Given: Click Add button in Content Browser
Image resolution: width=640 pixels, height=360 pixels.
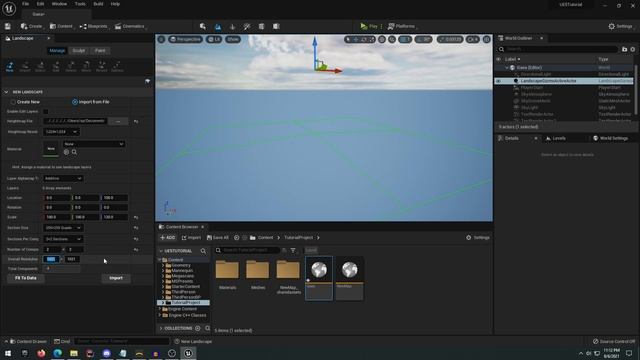Looking at the screenshot, I should point(168,238).
